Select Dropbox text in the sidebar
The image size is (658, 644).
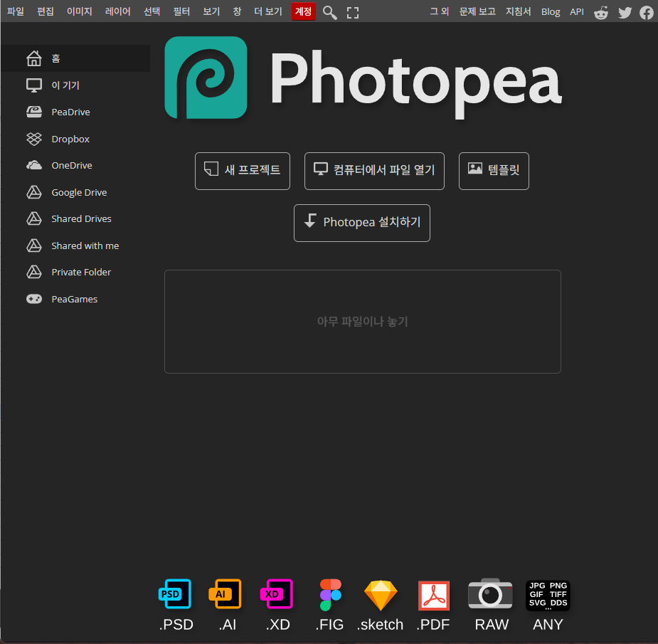pos(70,139)
